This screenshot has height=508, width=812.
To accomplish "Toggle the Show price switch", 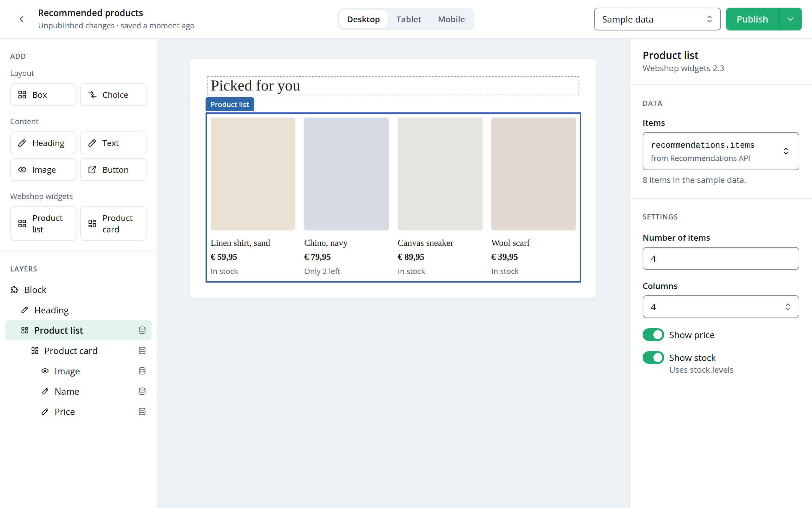I will (653, 335).
